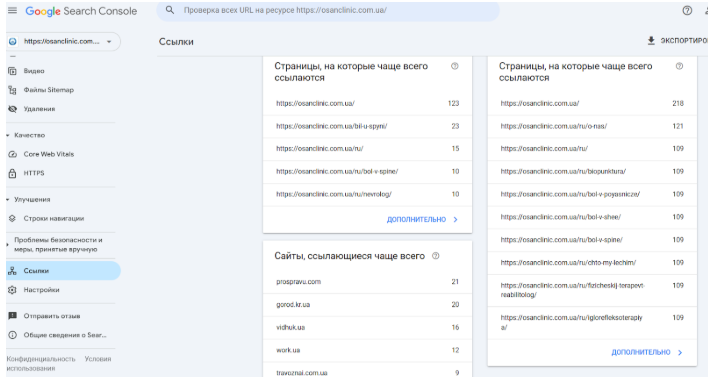Click the Общие сведения info icon
The width and height of the screenshot is (713, 383).
pos(13,335)
